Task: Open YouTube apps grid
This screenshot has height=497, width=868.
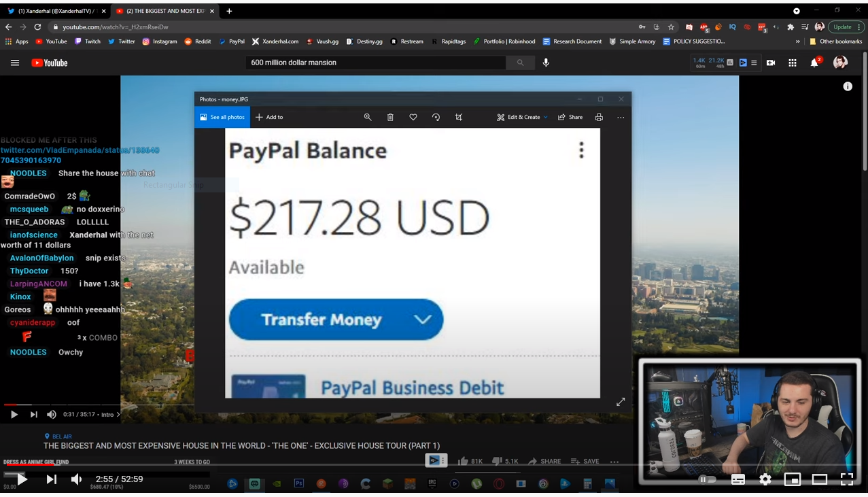Action: coord(793,63)
